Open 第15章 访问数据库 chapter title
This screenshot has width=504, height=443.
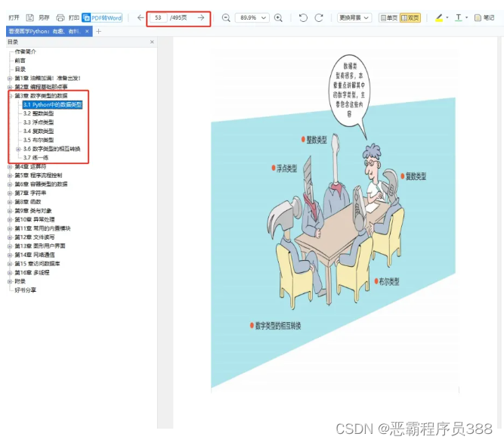click(x=37, y=264)
